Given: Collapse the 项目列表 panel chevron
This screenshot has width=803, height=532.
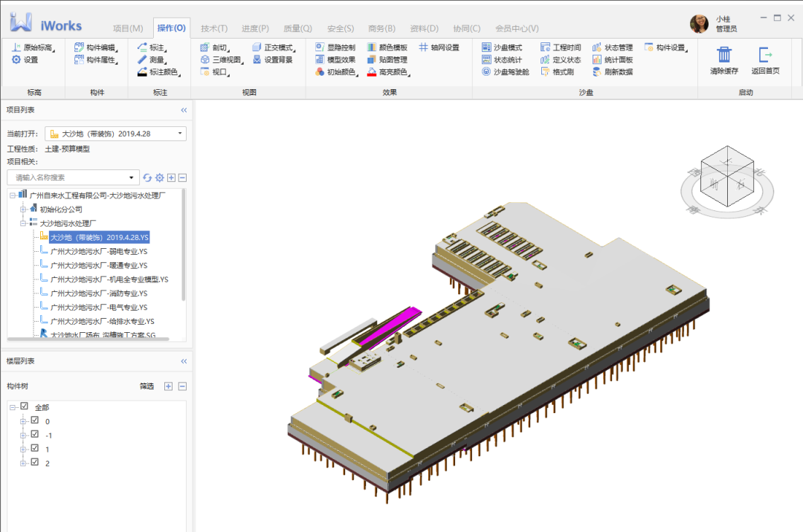Looking at the screenshot, I should coord(184,110).
